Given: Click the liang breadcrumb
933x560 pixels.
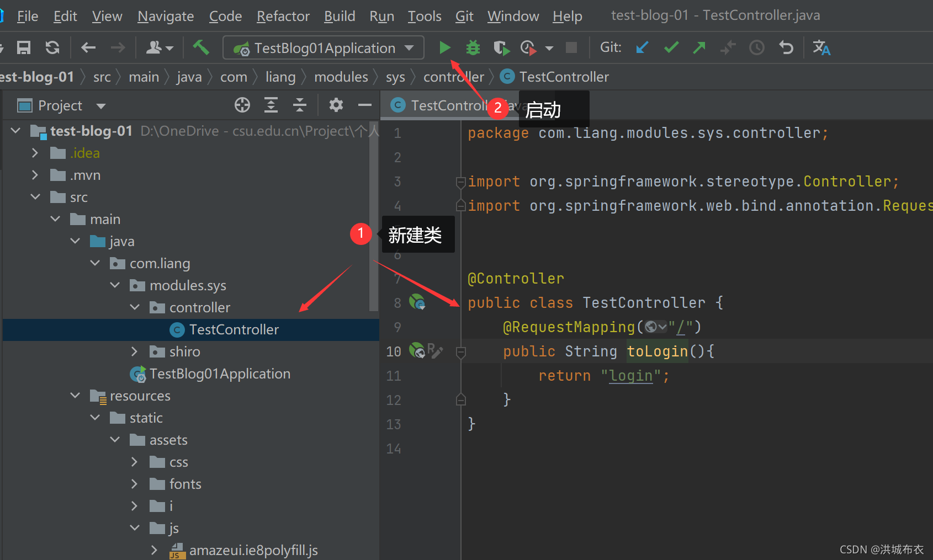Looking at the screenshot, I should 280,77.
